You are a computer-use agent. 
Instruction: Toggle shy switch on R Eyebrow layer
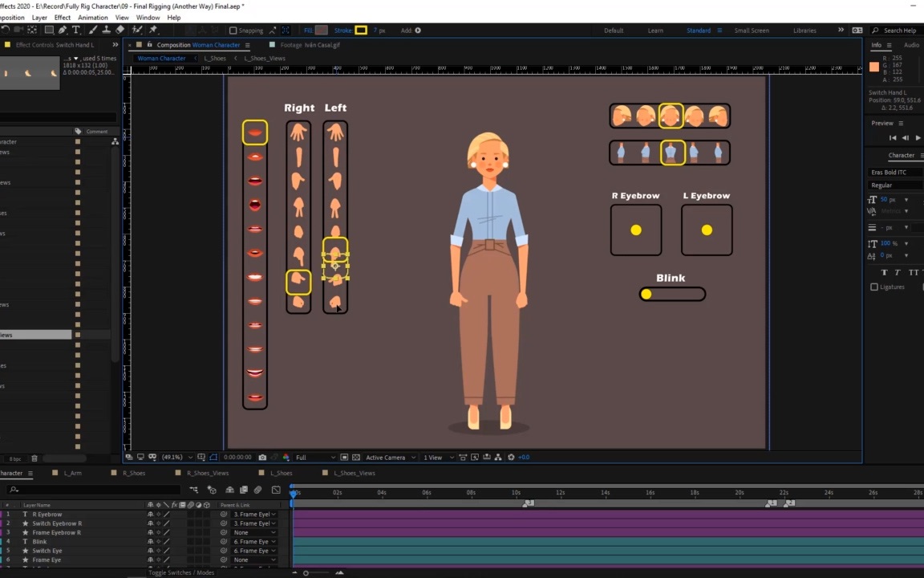(x=150, y=515)
